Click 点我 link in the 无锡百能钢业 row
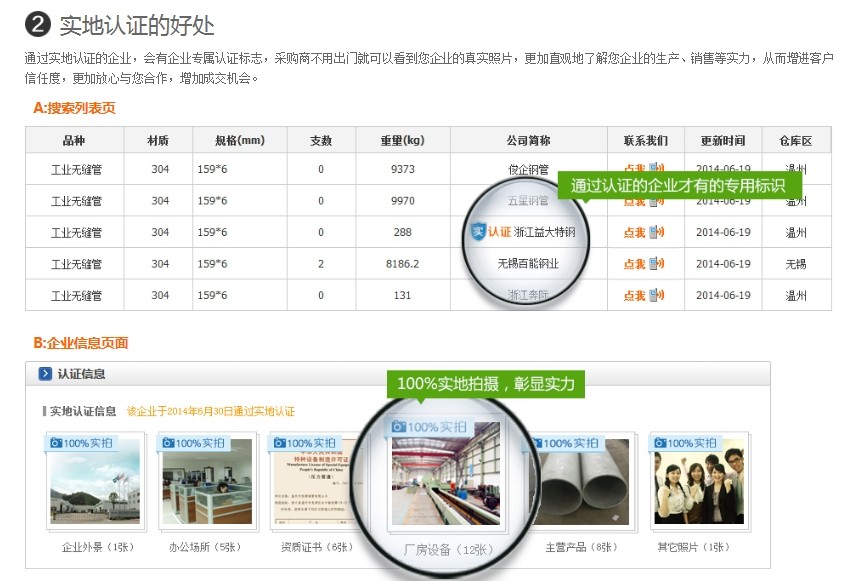862x581 pixels. coord(634,264)
